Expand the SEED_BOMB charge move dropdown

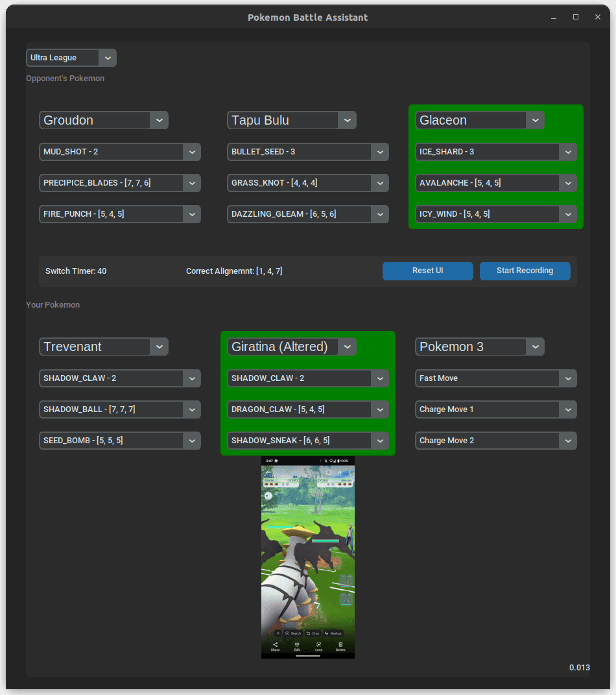[119, 441]
